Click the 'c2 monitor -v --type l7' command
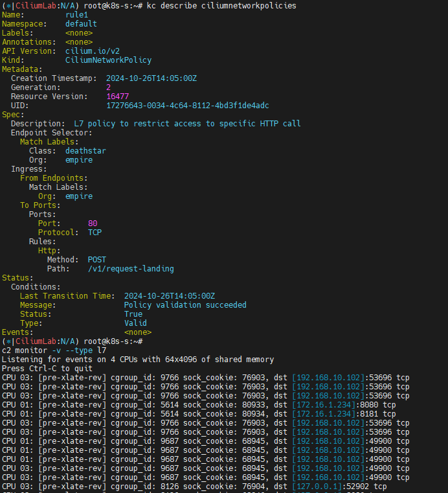 (54, 350)
